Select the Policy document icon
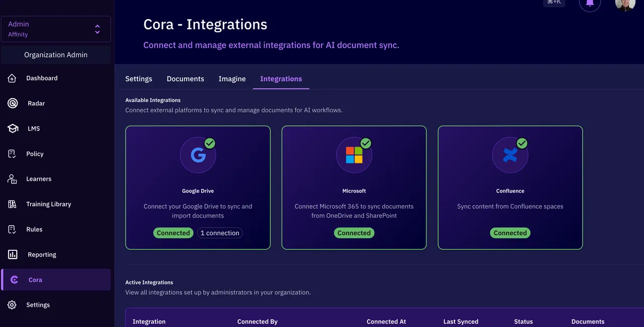The image size is (644, 327). tap(12, 154)
